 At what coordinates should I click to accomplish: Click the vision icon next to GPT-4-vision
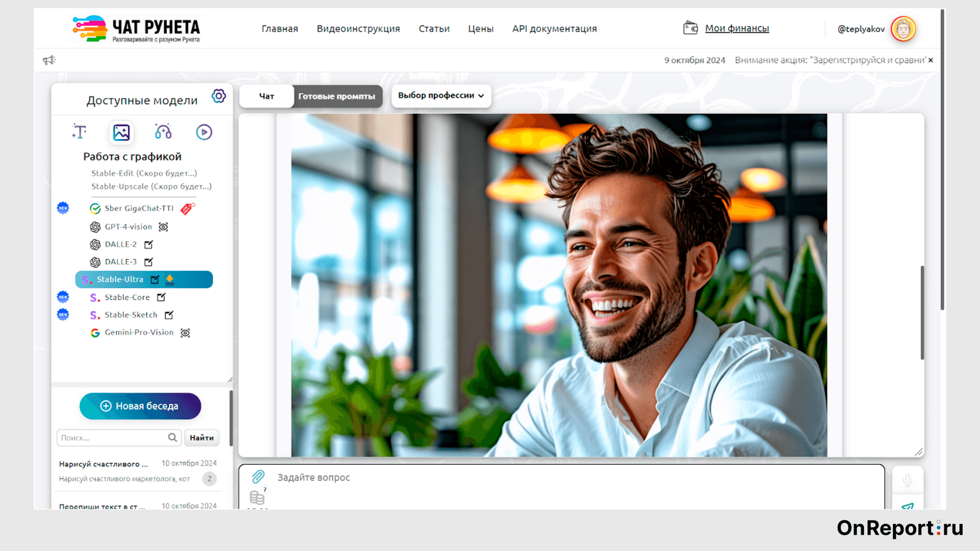[x=163, y=227]
